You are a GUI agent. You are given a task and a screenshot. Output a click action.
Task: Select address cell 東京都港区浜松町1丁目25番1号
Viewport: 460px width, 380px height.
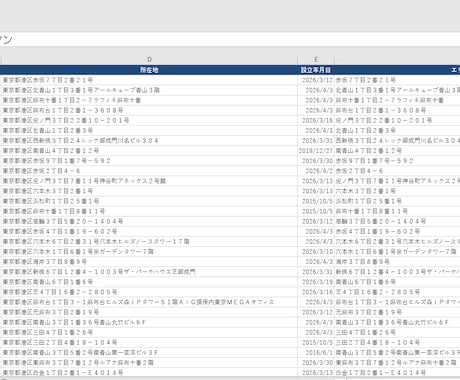tap(149, 201)
